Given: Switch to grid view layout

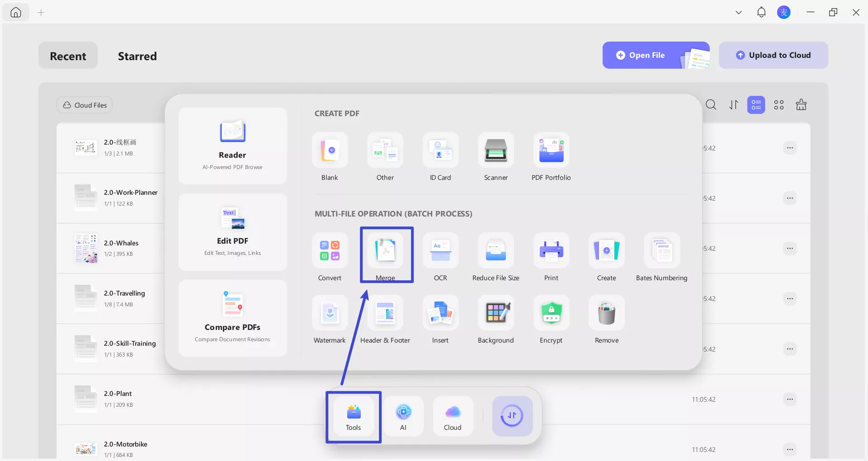Looking at the screenshot, I should [x=779, y=104].
